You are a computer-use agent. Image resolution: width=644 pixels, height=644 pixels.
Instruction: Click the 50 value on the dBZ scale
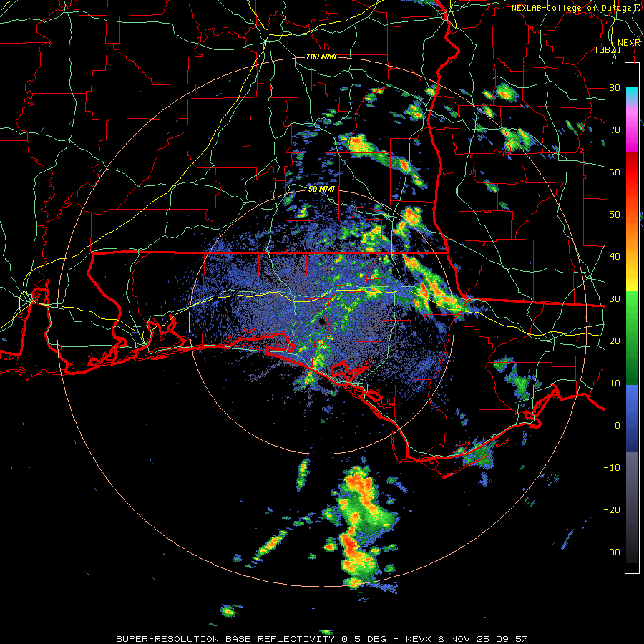click(615, 215)
